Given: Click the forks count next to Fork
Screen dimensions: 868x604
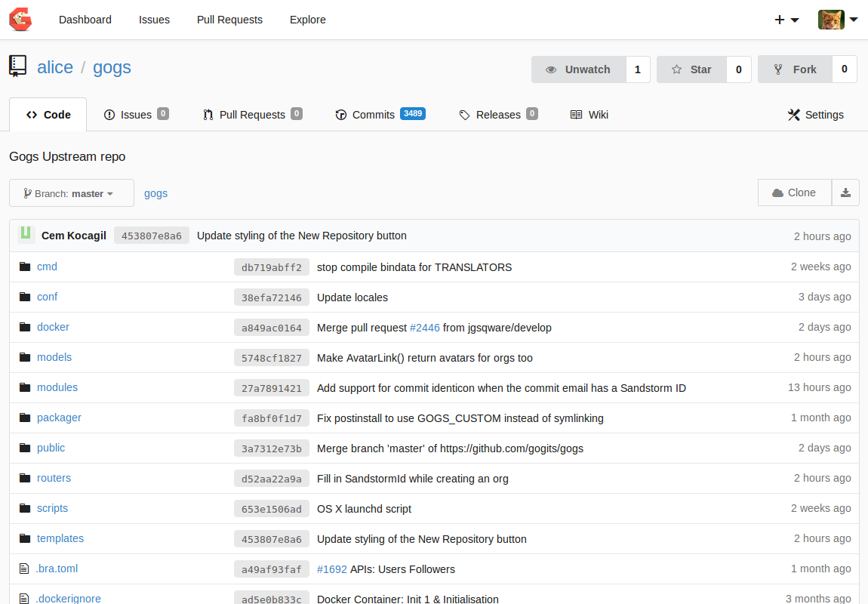Looking at the screenshot, I should click(x=844, y=69).
